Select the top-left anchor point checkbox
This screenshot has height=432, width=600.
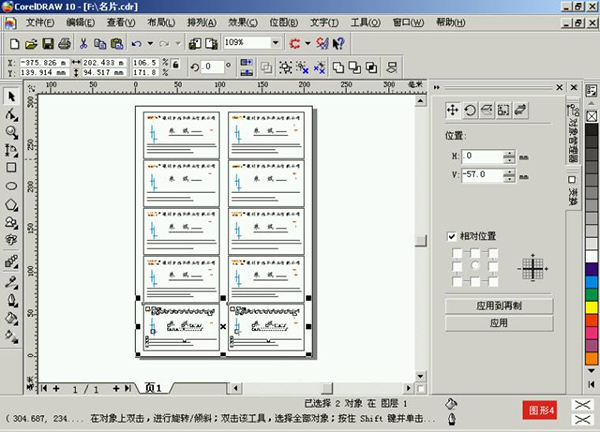pos(456,253)
